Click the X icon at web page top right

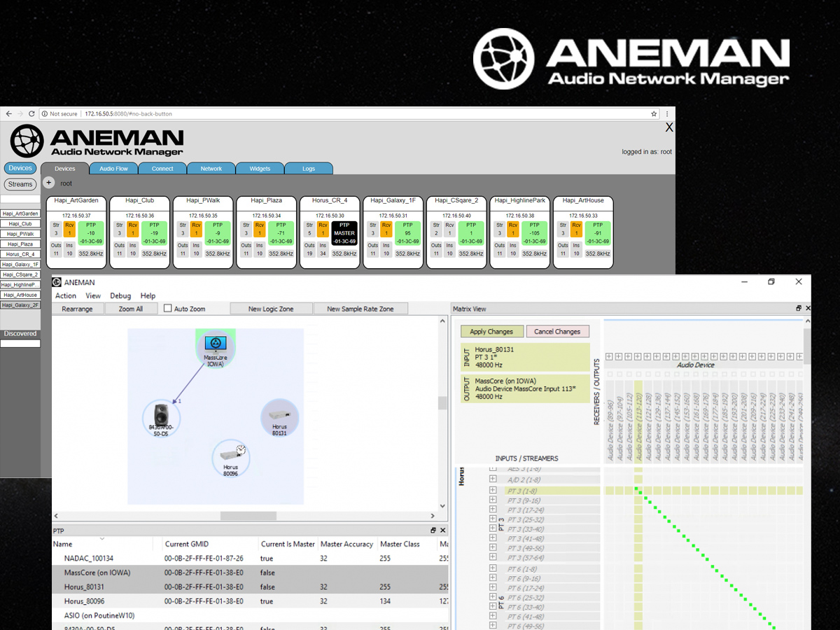click(669, 127)
